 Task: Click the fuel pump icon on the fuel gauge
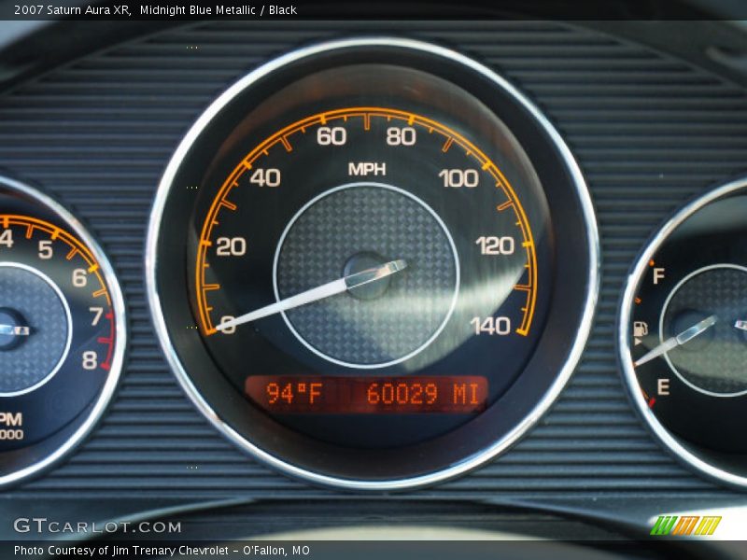pyautogui.click(x=640, y=329)
